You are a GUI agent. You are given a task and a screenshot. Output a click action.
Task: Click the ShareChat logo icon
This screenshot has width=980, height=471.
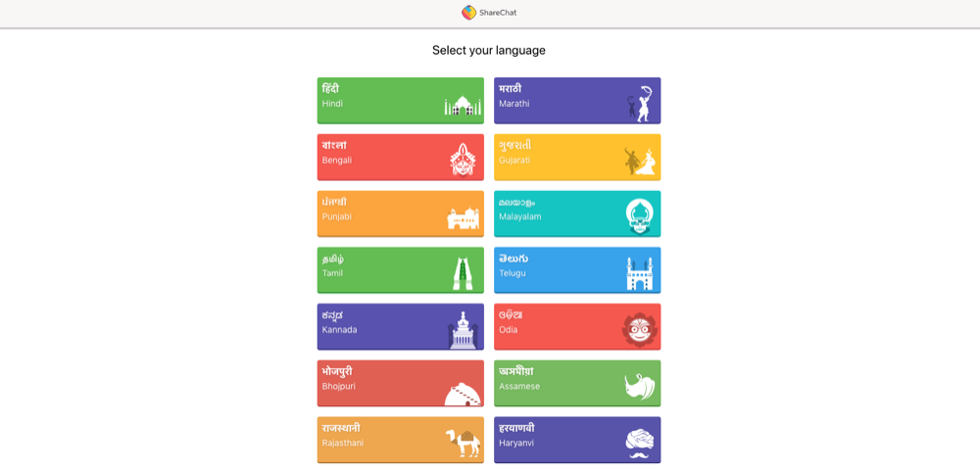tap(469, 13)
